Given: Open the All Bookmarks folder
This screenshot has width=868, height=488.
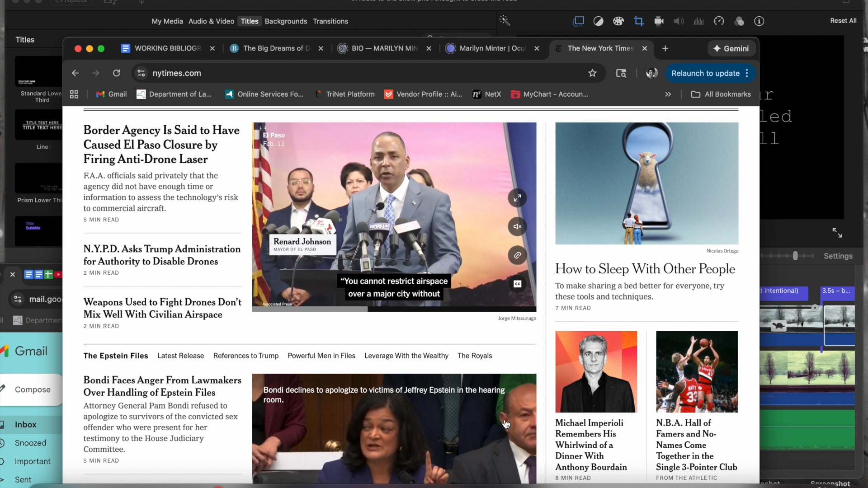Looking at the screenshot, I should (721, 94).
